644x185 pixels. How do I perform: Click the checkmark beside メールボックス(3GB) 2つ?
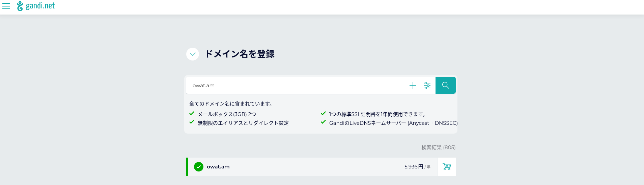point(192,114)
